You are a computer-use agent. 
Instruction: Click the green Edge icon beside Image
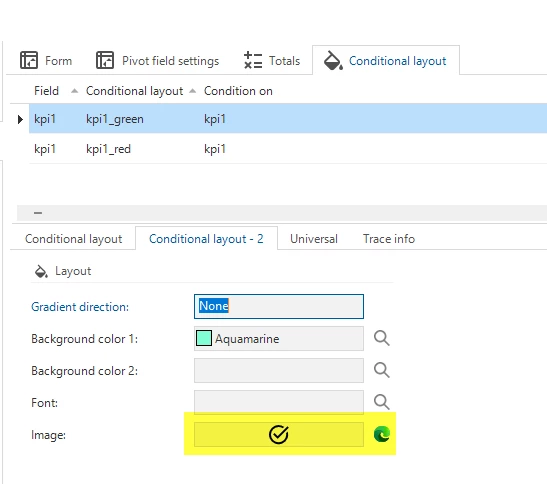382,434
